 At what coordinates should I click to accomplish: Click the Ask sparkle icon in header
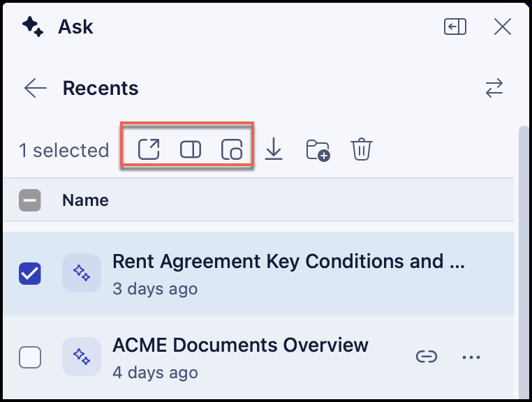coord(33,27)
